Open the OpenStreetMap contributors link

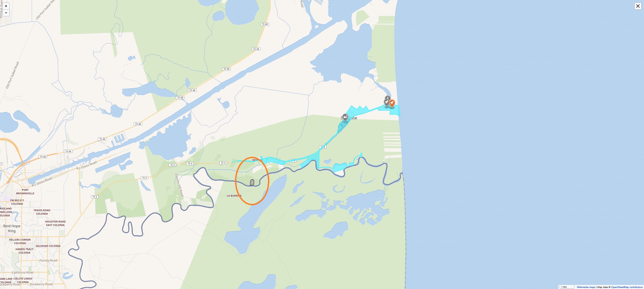[627, 287]
